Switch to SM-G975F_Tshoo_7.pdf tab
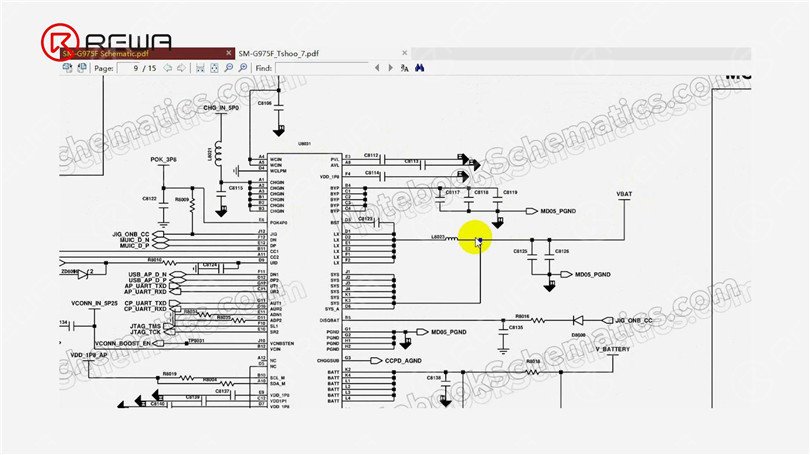 pyautogui.click(x=278, y=53)
